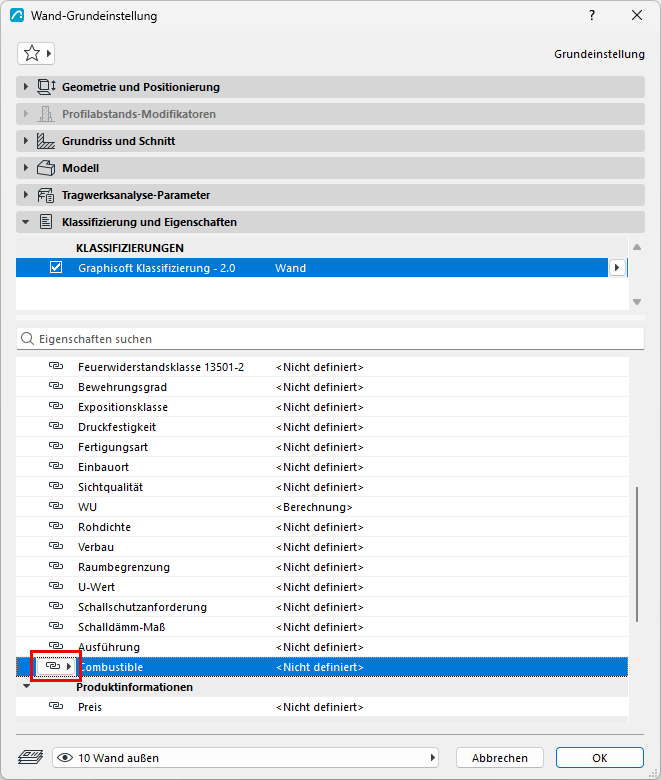The image size is (661, 780).
Task: Click the Klassifizierung und Eigenschaften document icon
Action: coord(46,222)
